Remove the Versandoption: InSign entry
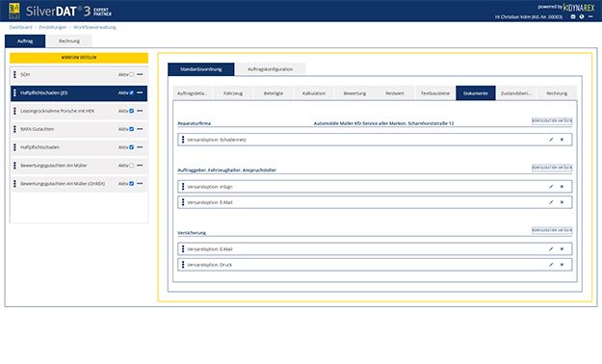This screenshot has width=602, height=364. [562, 187]
